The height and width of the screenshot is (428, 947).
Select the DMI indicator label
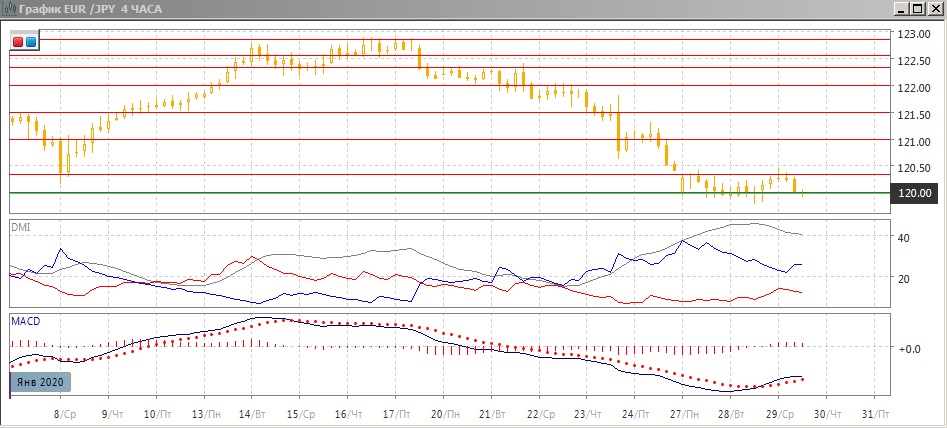[x=20, y=227]
